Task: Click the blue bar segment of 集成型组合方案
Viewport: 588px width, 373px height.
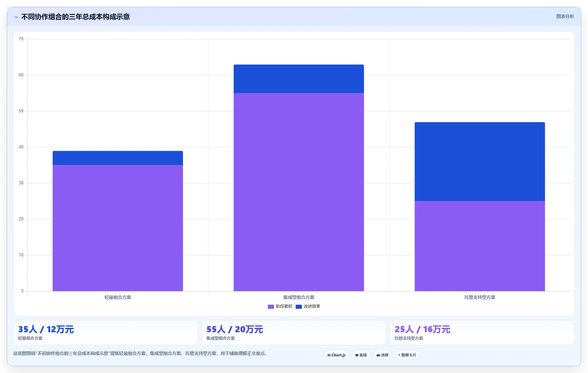Action: point(299,79)
